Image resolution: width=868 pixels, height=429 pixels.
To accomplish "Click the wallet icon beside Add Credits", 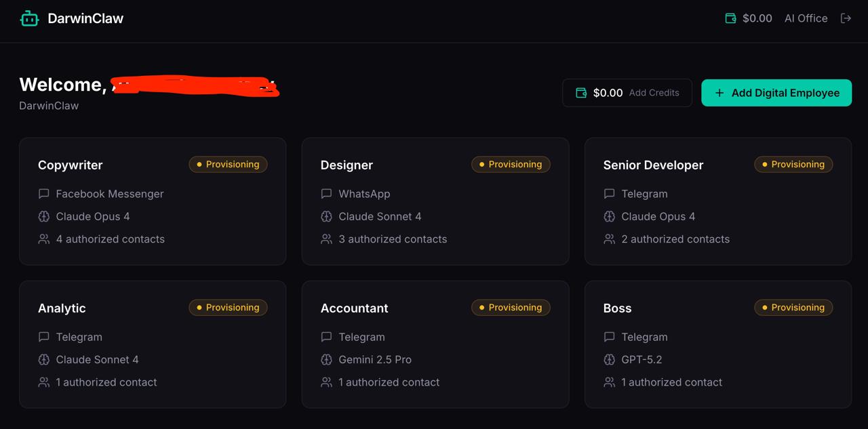I will 581,93.
